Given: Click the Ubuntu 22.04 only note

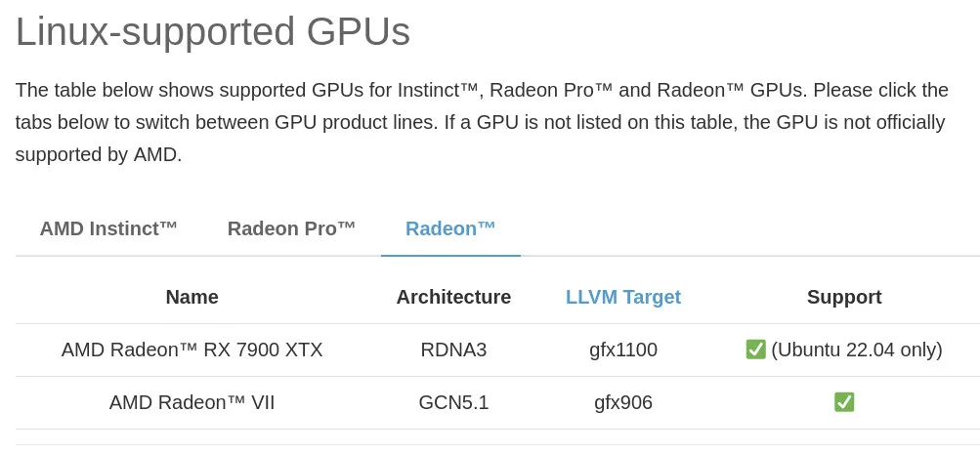Looking at the screenshot, I should (x=857, y=350).
